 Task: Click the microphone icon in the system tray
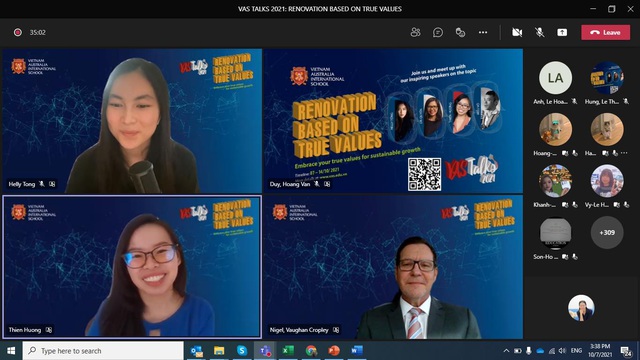529,351
